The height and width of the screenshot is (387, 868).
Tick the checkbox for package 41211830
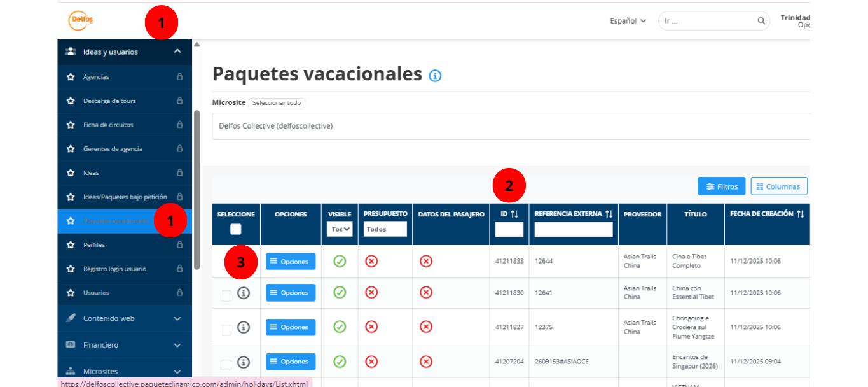(x=226, y=295)
